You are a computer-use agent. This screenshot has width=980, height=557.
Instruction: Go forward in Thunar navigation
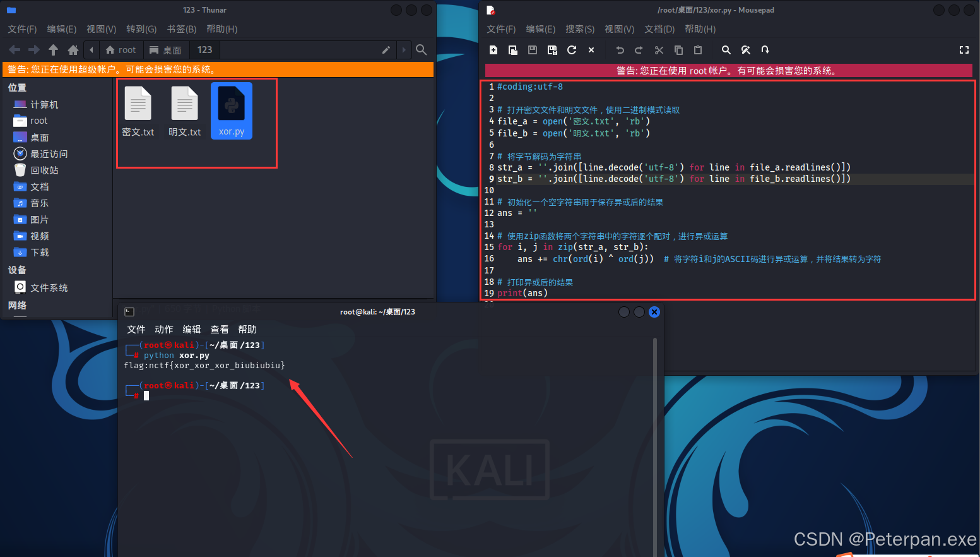tap(34, 50)
